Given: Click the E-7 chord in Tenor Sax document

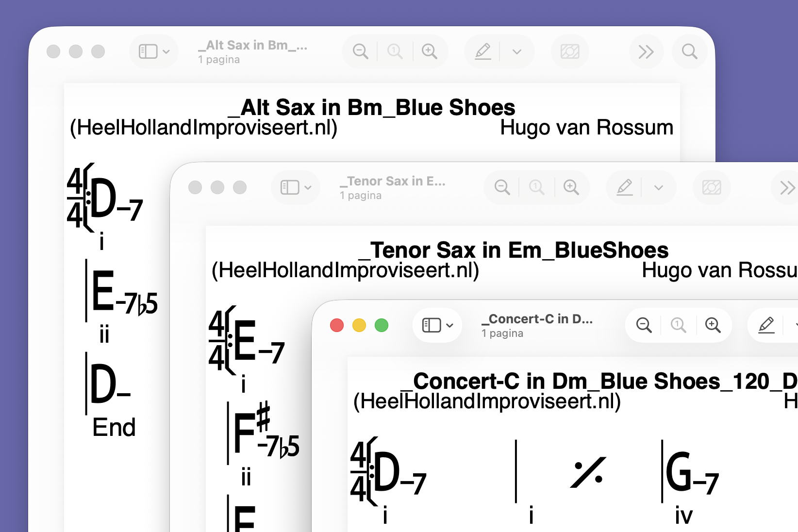Looking at the screenshot, I should [x=259, y=341].
